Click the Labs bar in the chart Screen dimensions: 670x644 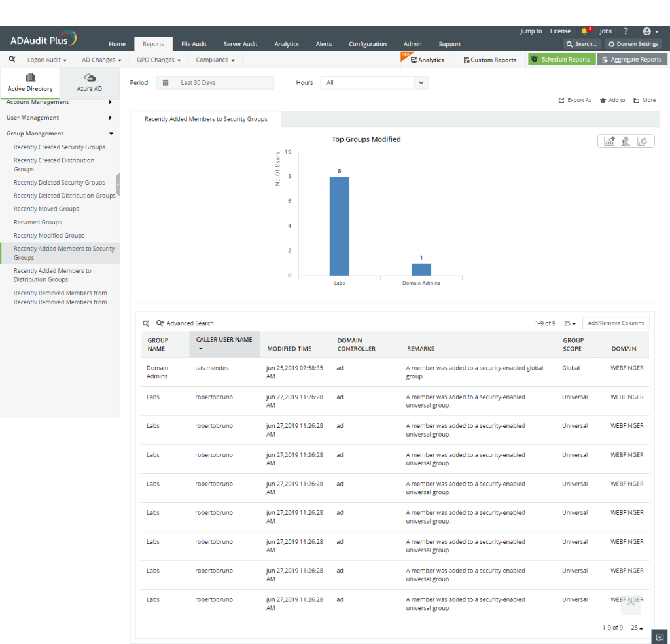click(x=339, y=226)
